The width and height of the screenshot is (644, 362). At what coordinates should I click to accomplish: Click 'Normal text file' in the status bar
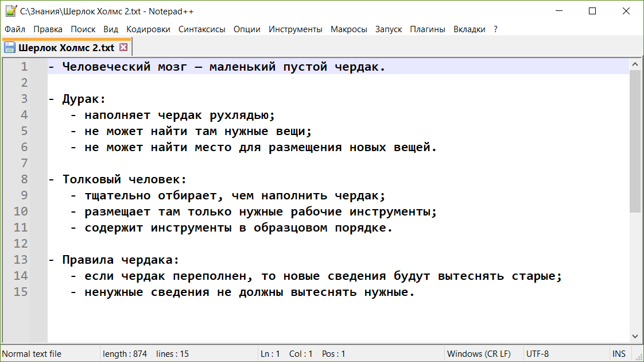click(x=32, y=354)
